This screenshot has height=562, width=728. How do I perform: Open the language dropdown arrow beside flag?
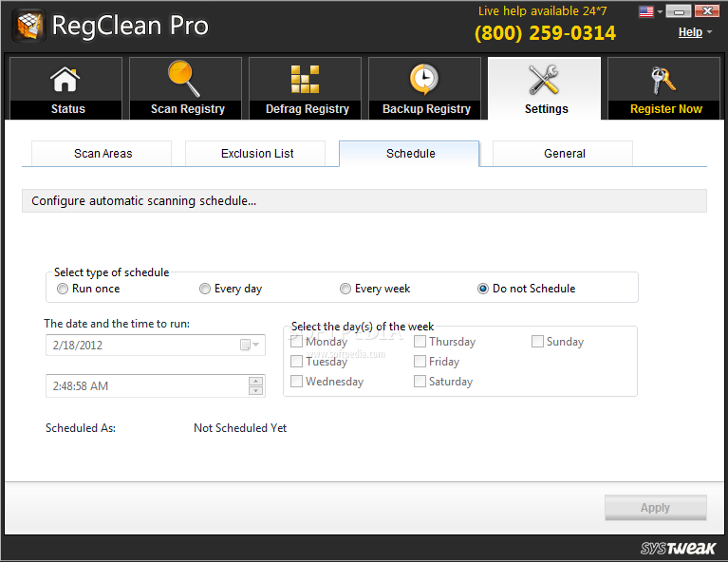tap(660, 11)
